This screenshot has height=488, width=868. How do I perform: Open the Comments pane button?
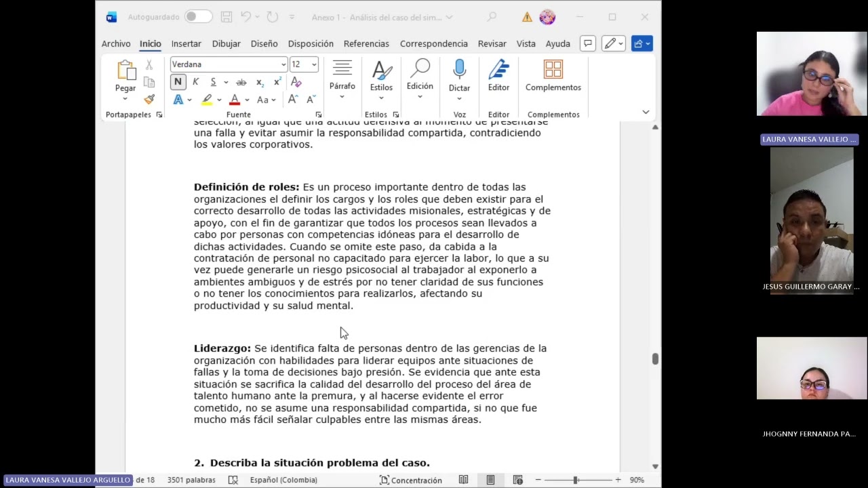588,43
